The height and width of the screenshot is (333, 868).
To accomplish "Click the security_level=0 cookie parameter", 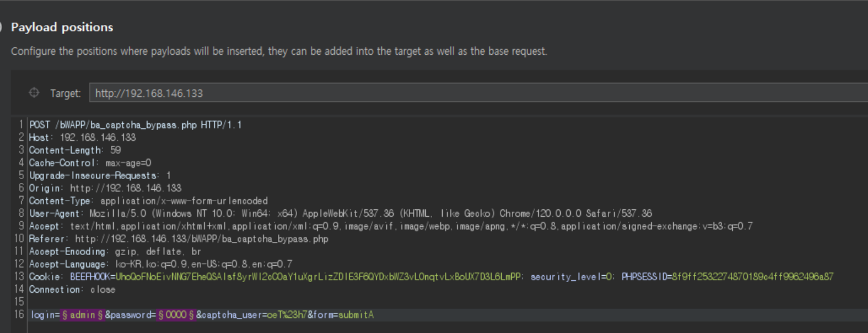I will [x=572, y=277].
